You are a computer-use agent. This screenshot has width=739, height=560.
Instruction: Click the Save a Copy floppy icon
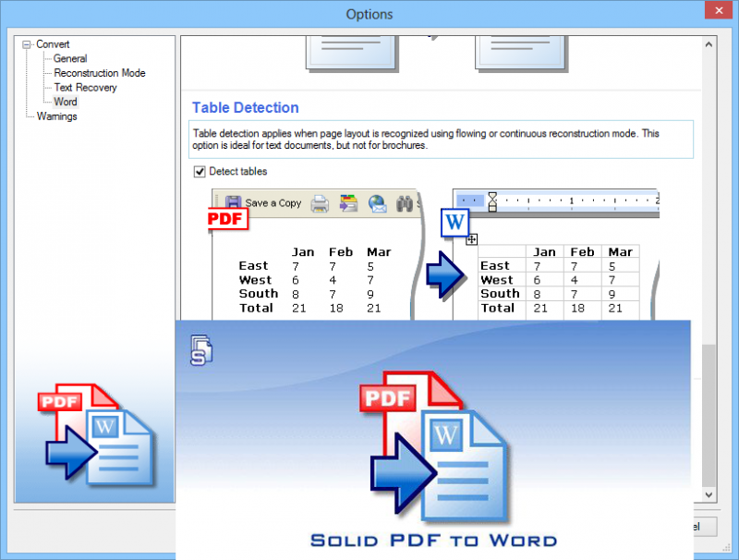(234, 202)
